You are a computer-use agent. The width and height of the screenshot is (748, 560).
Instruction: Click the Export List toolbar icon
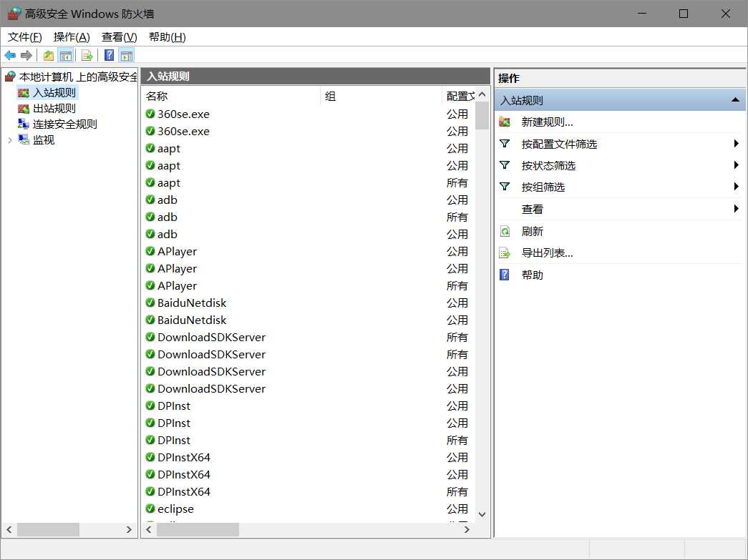tap(87, 55)
